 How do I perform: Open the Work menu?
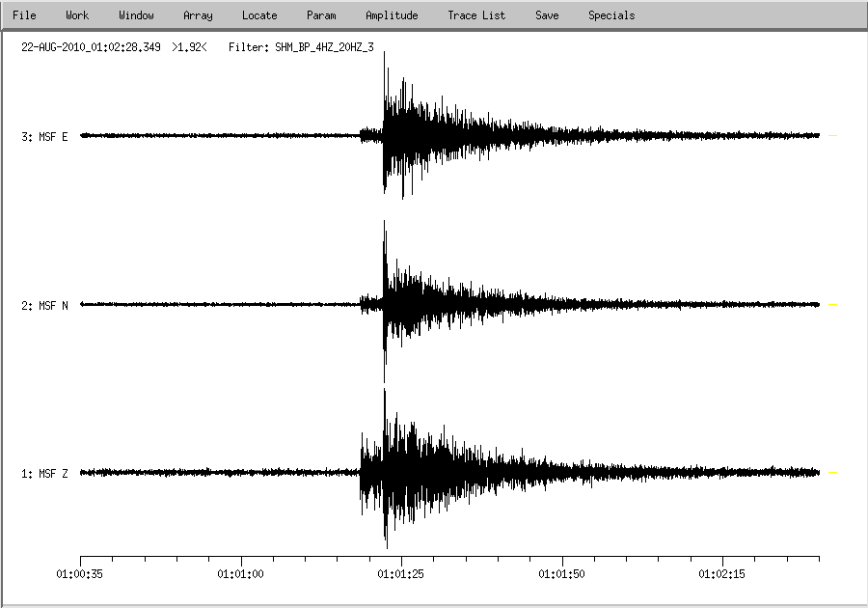tap(77, 15)
